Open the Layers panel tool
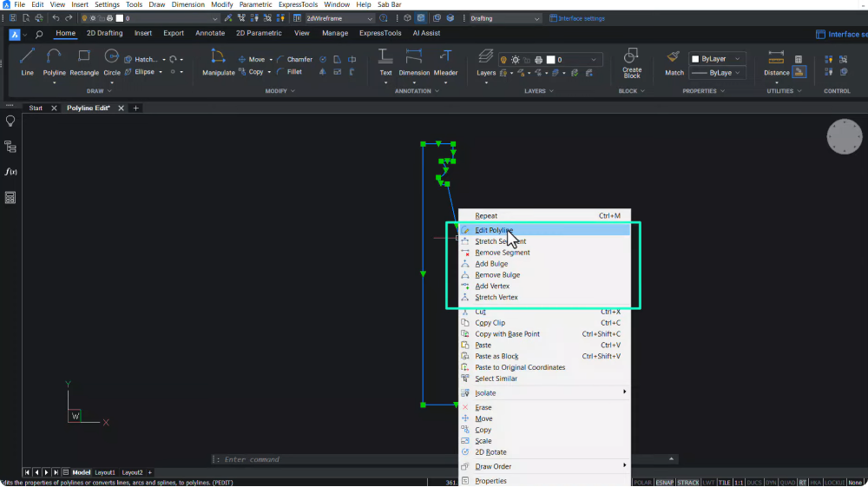 click(x=486, y=62)
